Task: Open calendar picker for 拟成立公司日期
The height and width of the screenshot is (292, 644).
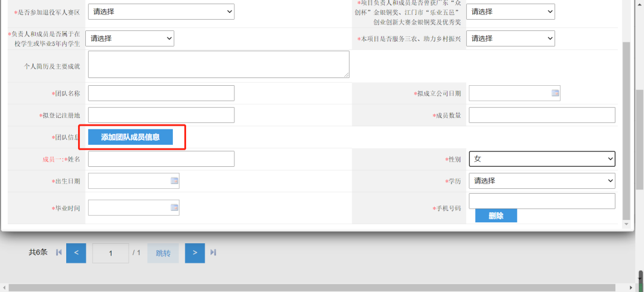Action: pyautogui.click(x=555, y=93)
